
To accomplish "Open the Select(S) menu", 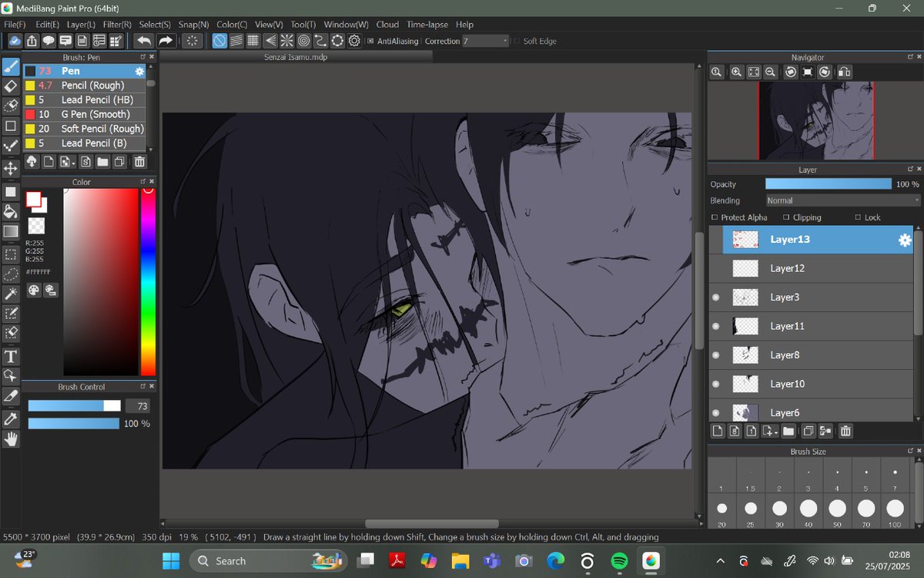I will [x=155, y=25].
